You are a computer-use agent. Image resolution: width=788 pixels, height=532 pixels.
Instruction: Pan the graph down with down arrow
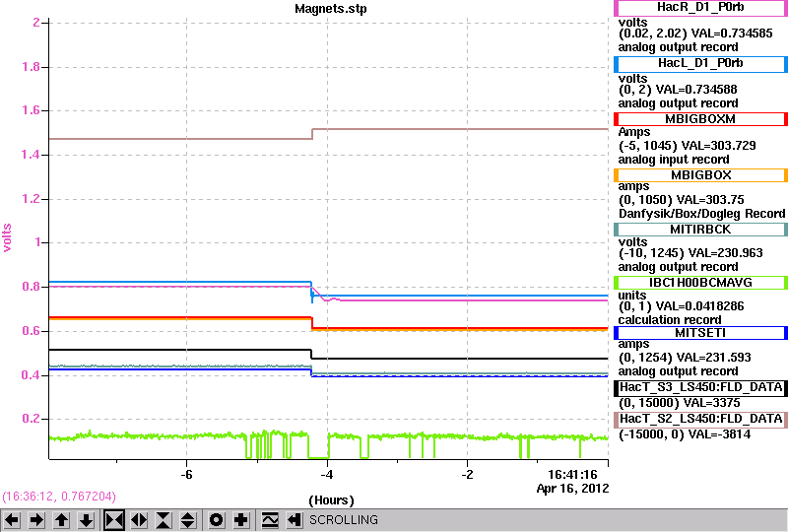(87, 520)
